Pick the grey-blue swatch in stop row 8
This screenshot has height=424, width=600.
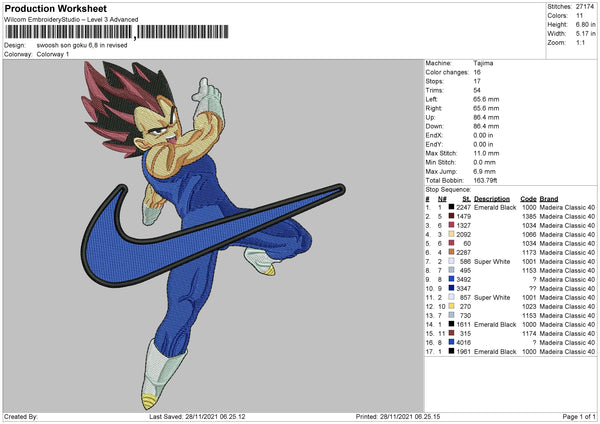pos(452,270)
